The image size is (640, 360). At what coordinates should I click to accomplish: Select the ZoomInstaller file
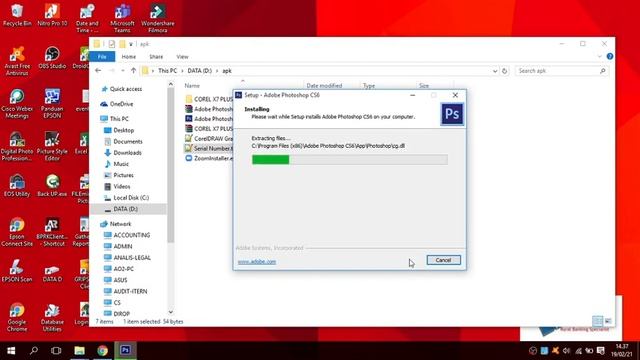(x=209, y=158)
